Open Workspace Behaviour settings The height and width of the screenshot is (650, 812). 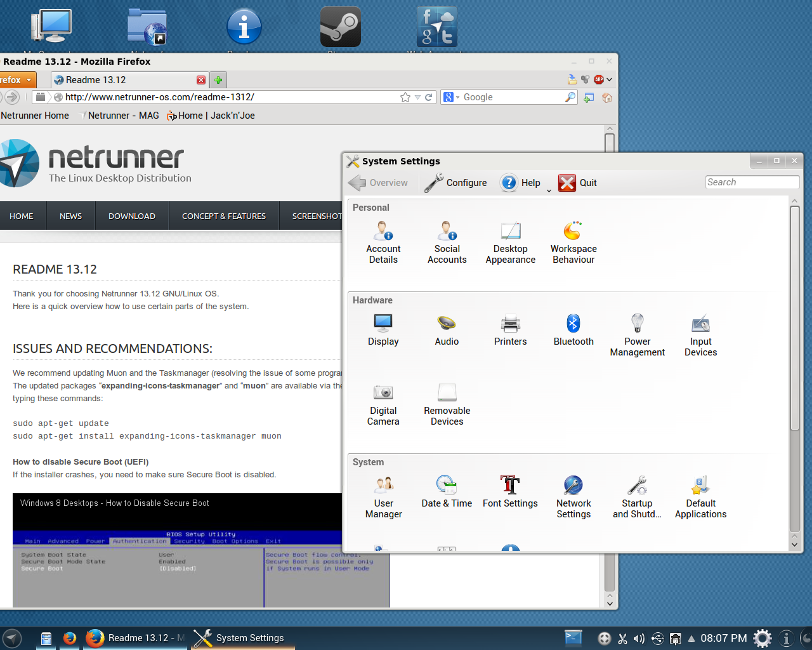[x=573, y=242]
